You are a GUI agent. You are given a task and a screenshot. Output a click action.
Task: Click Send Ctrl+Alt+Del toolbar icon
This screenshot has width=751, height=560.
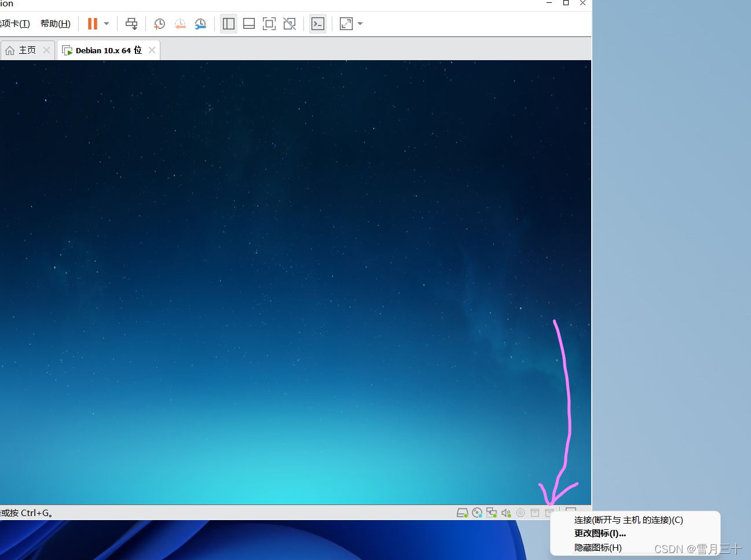pyautogui.click(x=131, y=24)
